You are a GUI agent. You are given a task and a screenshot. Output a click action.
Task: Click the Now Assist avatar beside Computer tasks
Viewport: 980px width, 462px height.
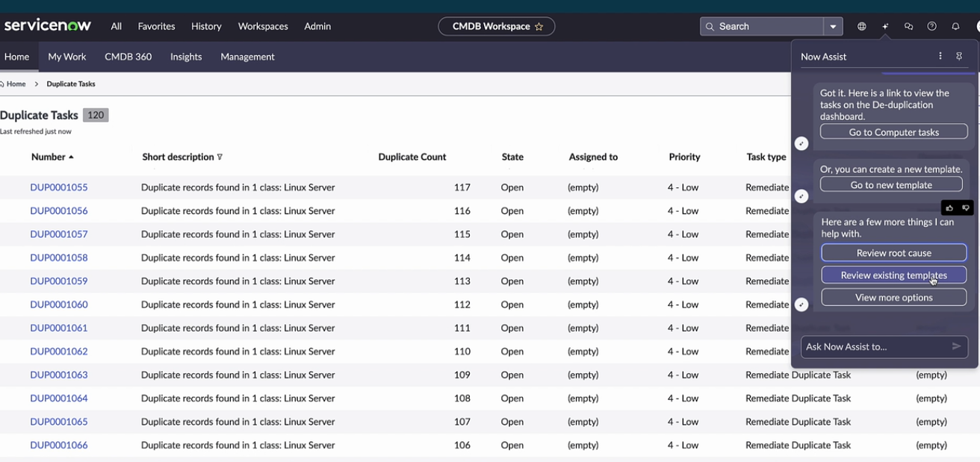coord(801,143)
